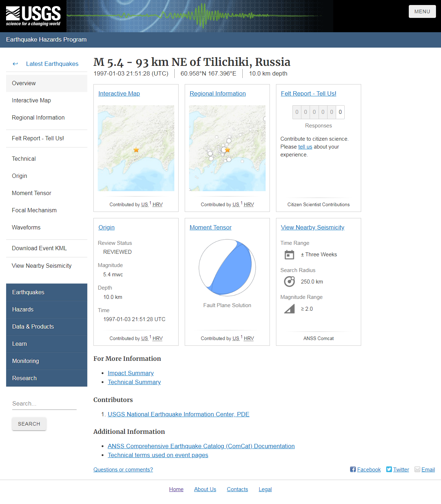Open Regional Information card title link
Viewport: 441px width, 504px height.
coord(218,93)
